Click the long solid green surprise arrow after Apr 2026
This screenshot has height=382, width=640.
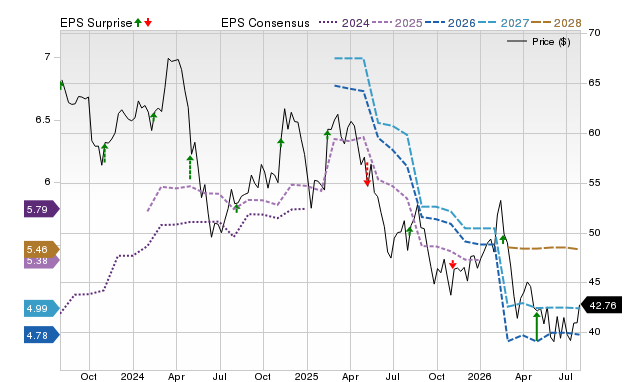pyautogui.click(x=537, y=326)
